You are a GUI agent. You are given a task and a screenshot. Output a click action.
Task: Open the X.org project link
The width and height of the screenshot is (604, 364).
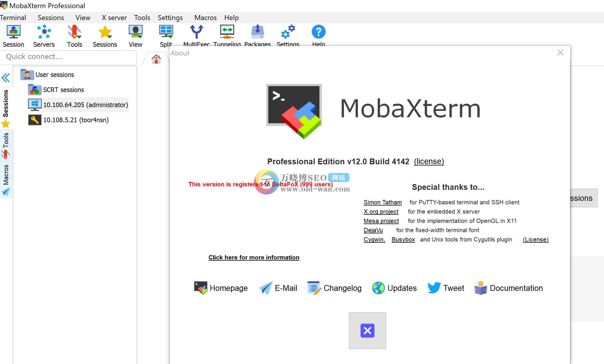tap(381, 212)
